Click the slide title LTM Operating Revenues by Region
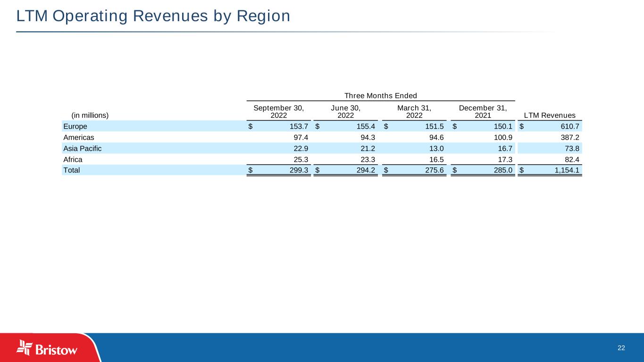Screen dimensions: 644x362 click(153, 16)
